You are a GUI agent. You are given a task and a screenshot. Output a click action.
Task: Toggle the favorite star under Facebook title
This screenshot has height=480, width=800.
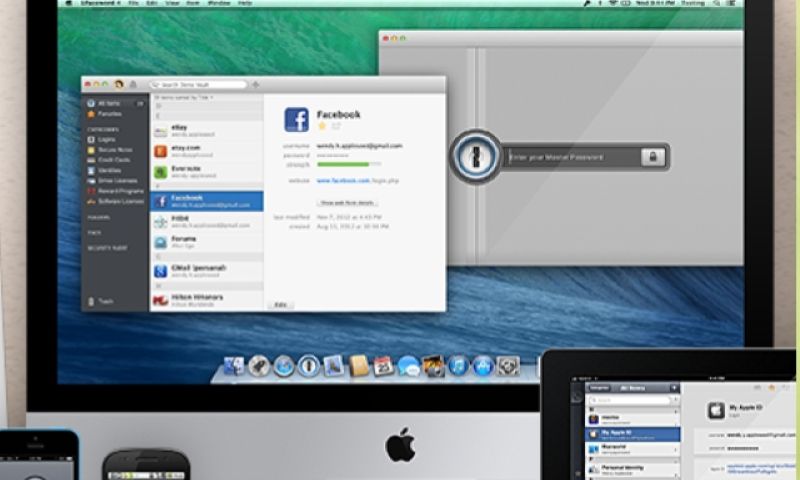pyautogui.click(x=322, y=126)
